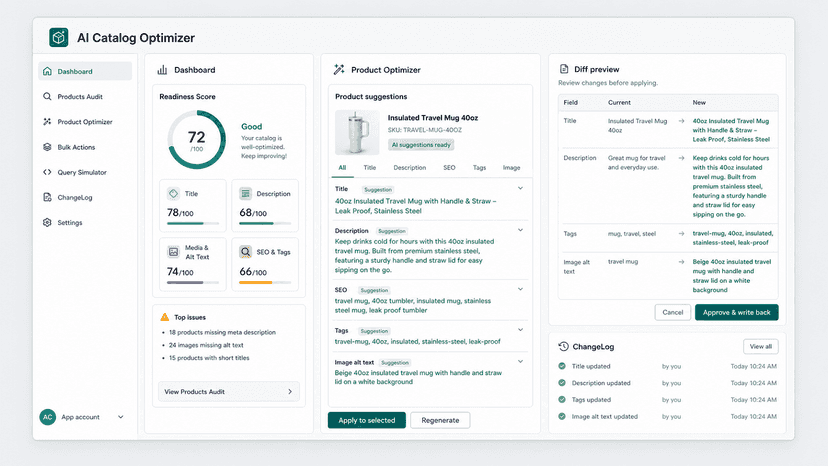Click the image icon on Media & Alt Text card

pos(173,252)
